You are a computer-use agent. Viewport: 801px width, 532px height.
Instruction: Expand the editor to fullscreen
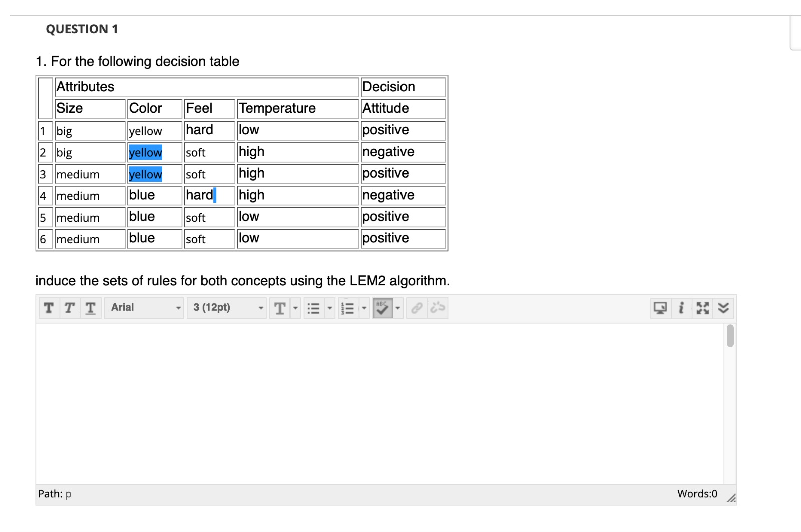[702, 308]
